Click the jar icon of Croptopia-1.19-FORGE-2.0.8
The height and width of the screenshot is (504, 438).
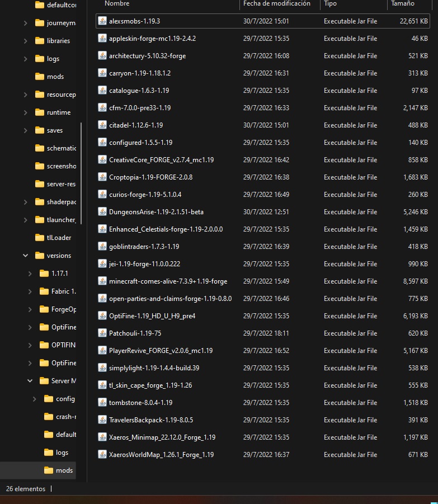102,177
